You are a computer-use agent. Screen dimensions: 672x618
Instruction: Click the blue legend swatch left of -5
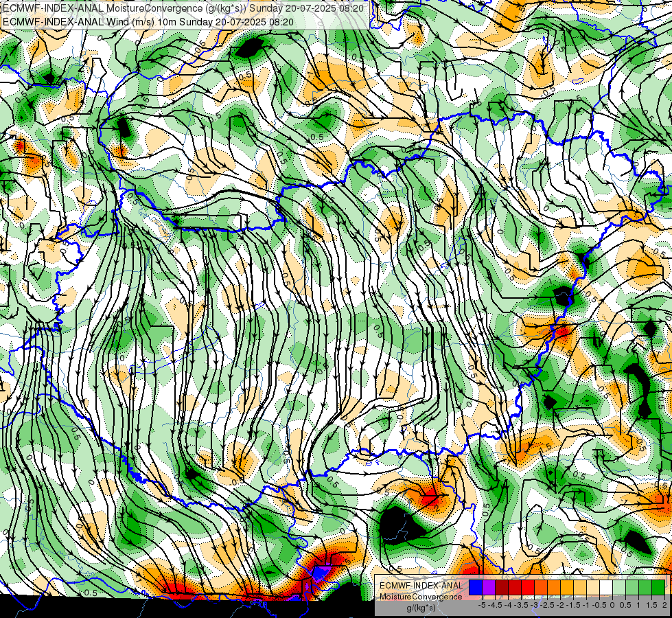click(476, 587)
